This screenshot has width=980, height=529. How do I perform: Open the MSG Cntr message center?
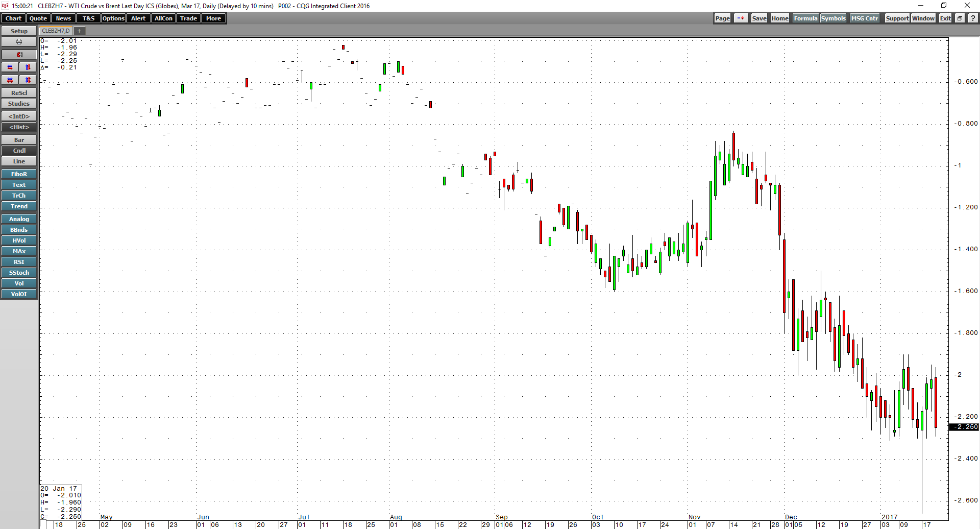(x=865, y=18)
